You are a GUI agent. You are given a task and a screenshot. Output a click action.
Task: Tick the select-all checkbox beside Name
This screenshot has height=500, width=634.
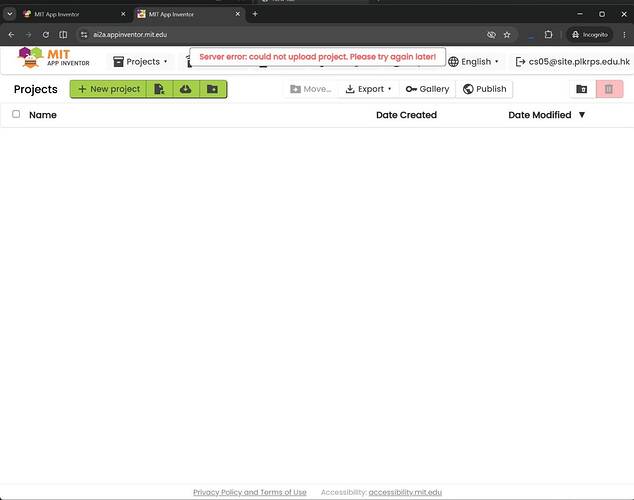(16, 114)
